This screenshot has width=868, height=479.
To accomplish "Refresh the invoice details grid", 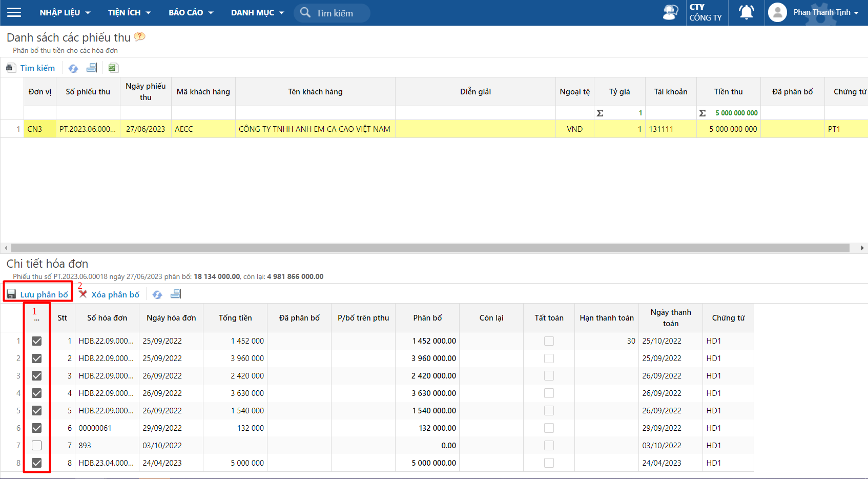I will 157,294.
